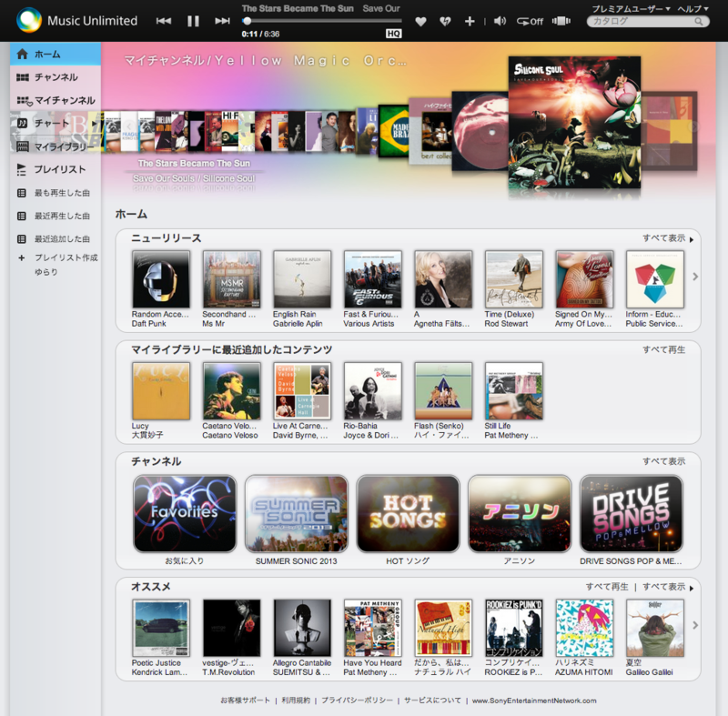Open the ヘルプ dropdown menu
This screenshot has height=716, width=728.
click(693, 9)
